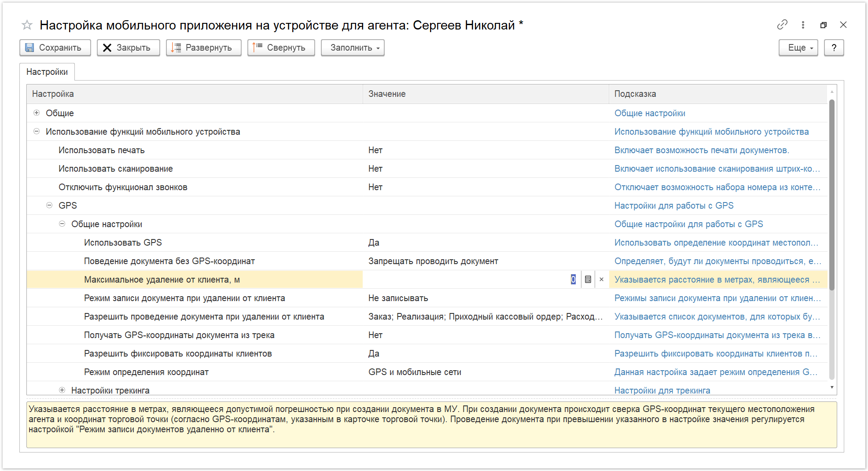The height and width of the screenshot is (471, 868).
Task: Open help with the question mark button
Action: (834, 48)
